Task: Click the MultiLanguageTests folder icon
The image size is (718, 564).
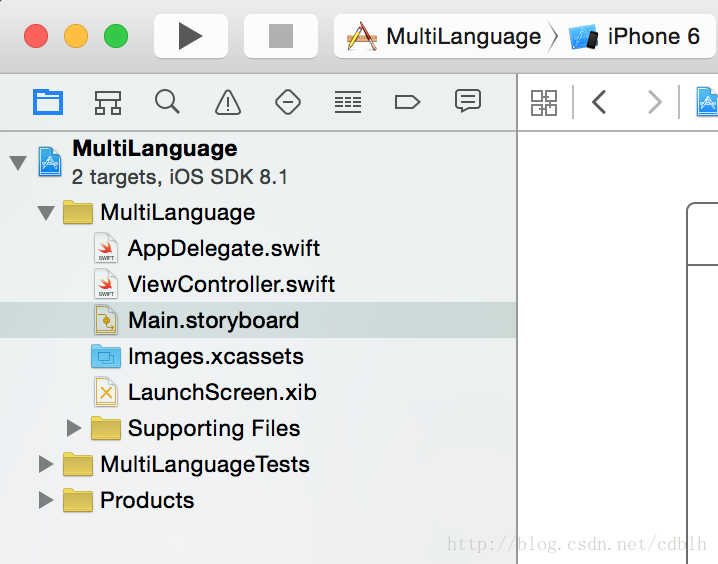Action: pos(78,464)
